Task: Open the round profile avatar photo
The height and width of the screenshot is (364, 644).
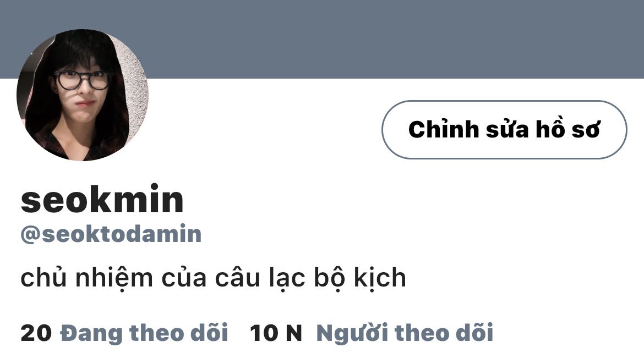Action: (x=82, y=95)
